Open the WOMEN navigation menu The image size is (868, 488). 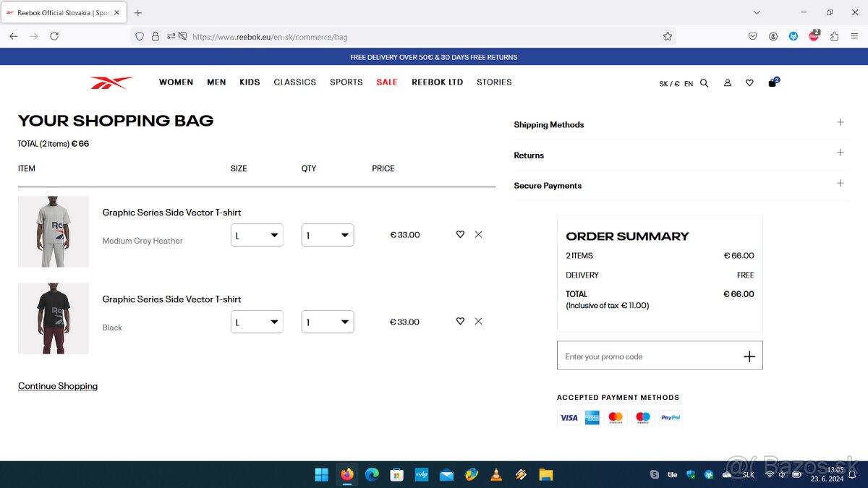(176, 82)
